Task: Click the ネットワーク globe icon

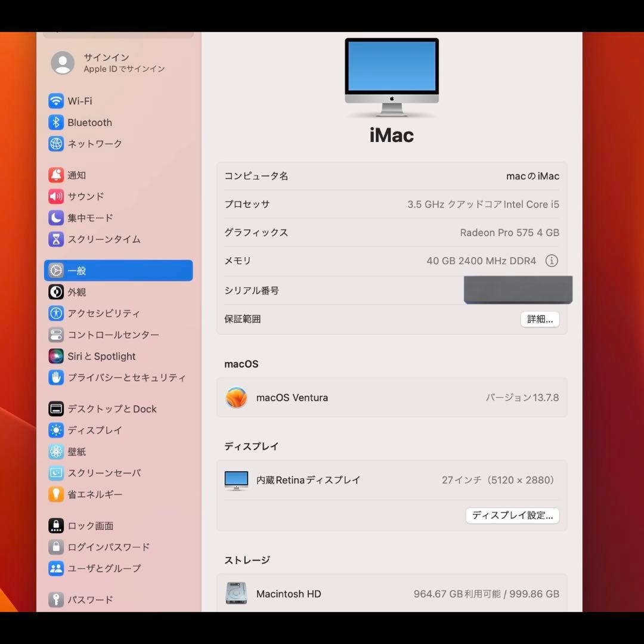Action: pos(55,144)
